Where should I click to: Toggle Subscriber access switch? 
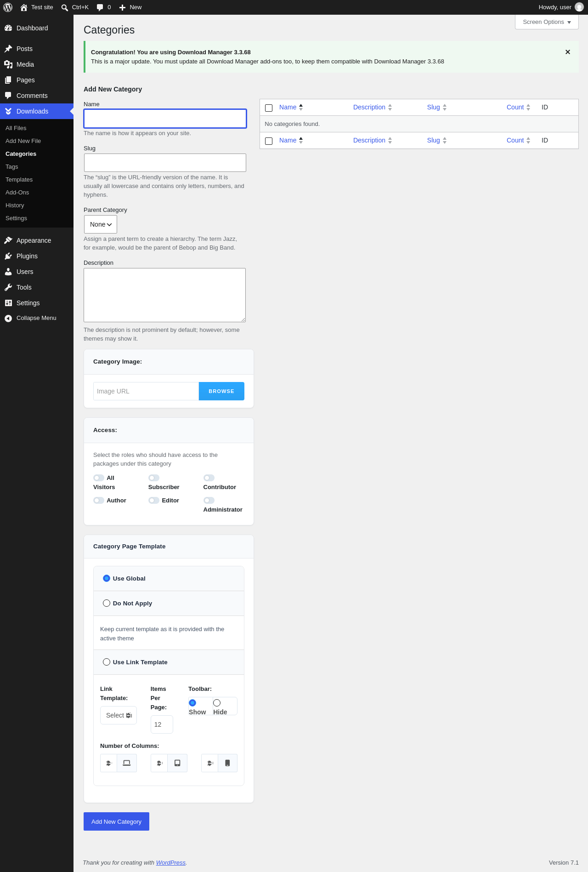pyautogui.click(x=154, y=478)
